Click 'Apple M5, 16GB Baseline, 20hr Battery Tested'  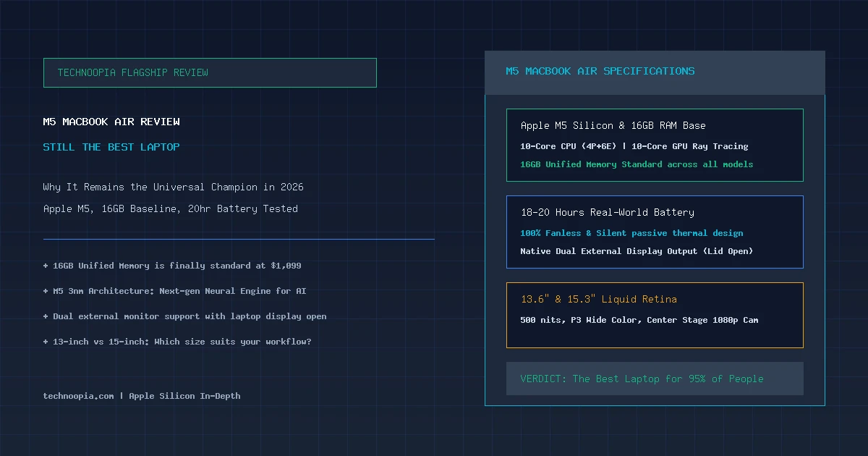point(171,208)
